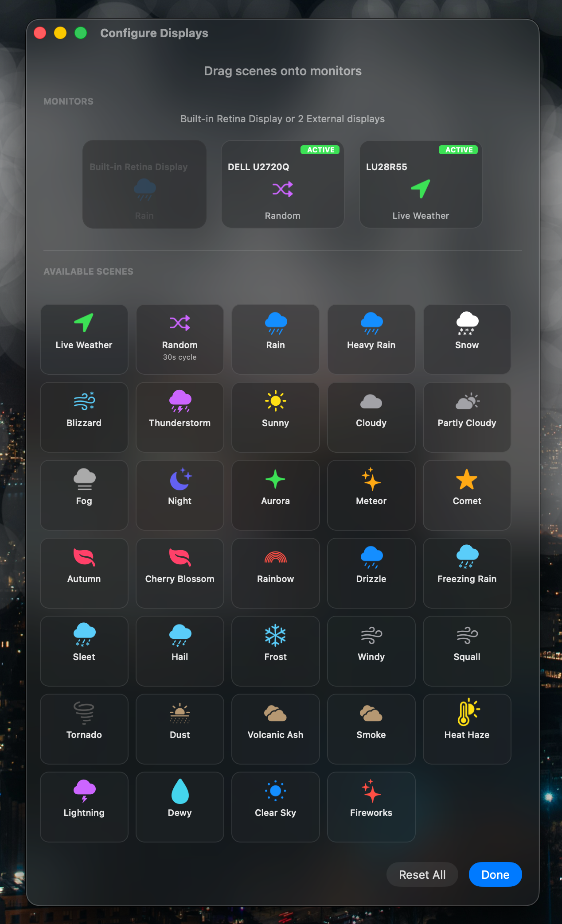Select the Fireworks scene tile
This screenshot has height=924, width=562.
pos(371,807)
